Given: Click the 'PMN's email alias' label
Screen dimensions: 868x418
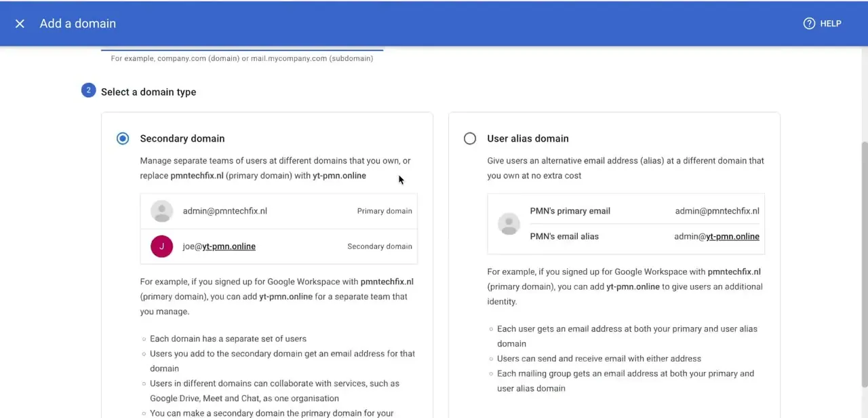Looking at the screenshot, I should pos(564,236).
